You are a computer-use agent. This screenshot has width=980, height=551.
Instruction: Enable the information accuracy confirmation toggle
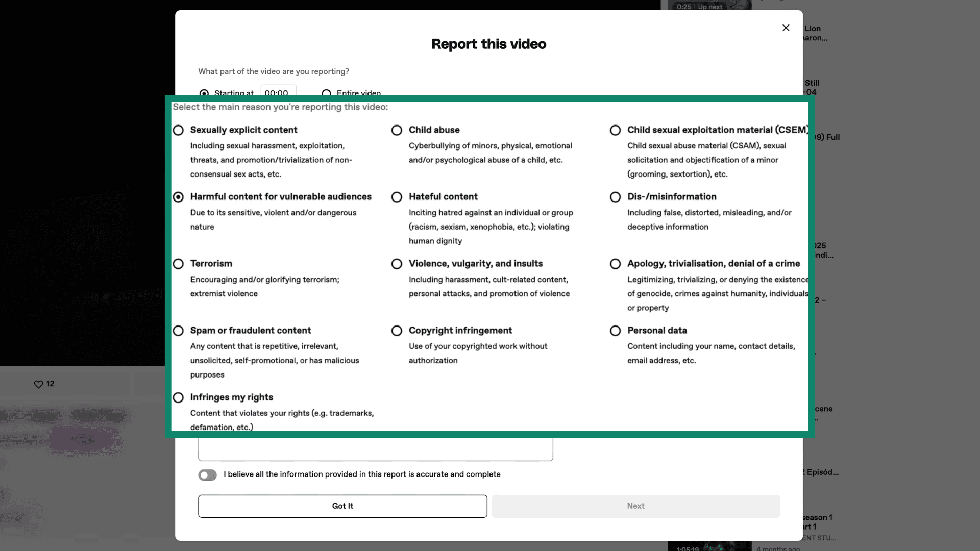pyautogui.click(x=207, y=475)
